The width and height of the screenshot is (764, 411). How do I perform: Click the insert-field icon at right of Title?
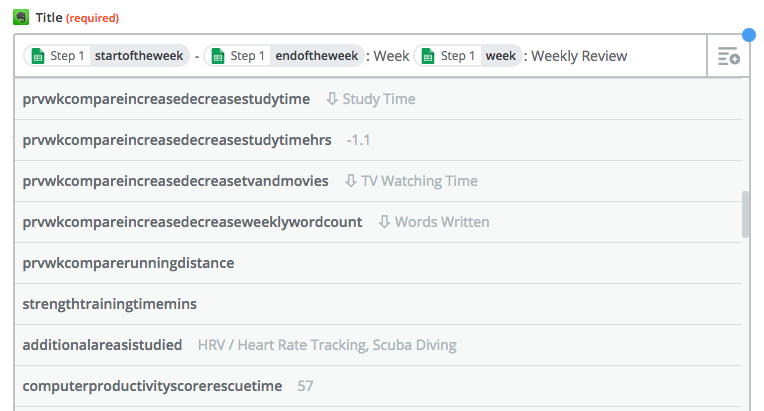[727, 57]
